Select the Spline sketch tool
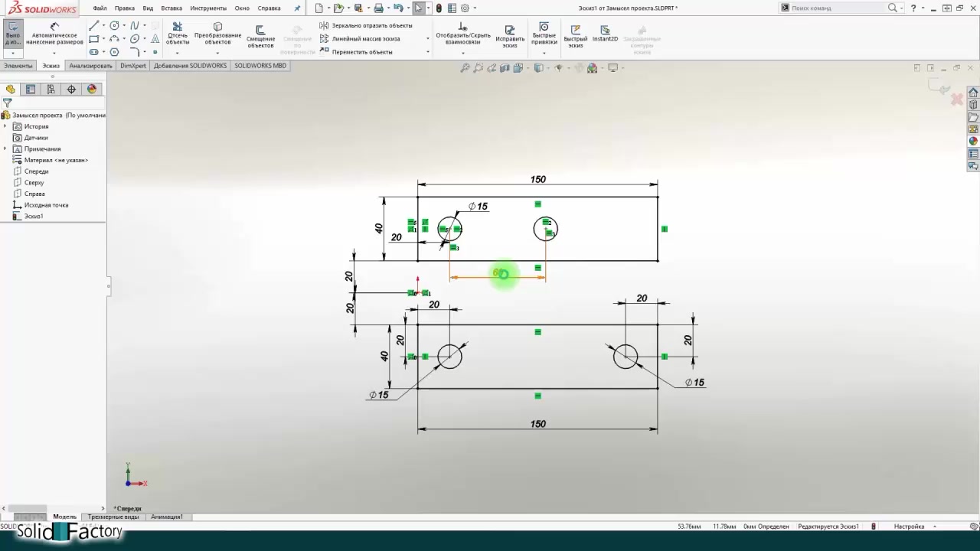980x551 pixels. click(135, 26)
